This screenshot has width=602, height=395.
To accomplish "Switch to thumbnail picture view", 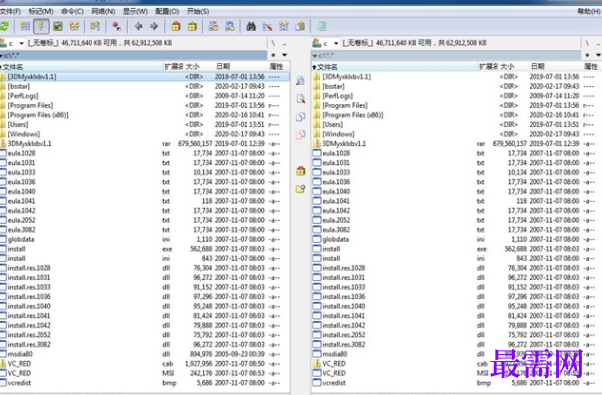I will 58,26.
